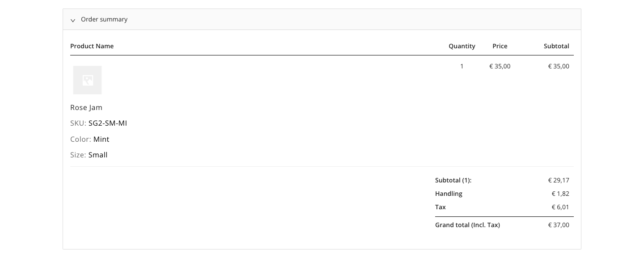Click the quantity value 1
This screenshot has width=644, height=258.
(462, 66)
